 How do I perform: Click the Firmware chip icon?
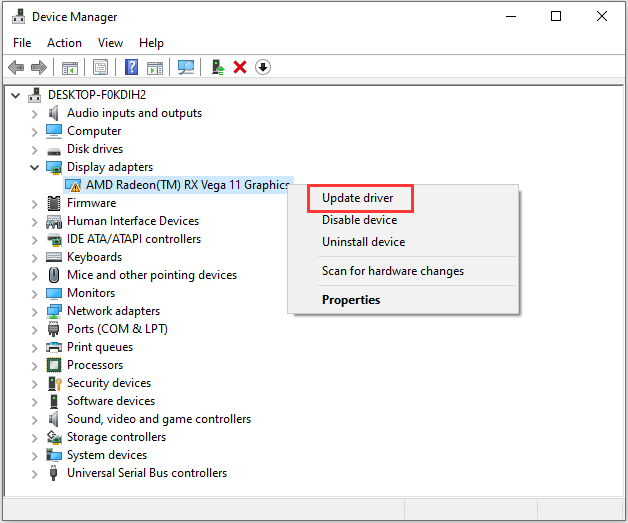click(54, 203)
